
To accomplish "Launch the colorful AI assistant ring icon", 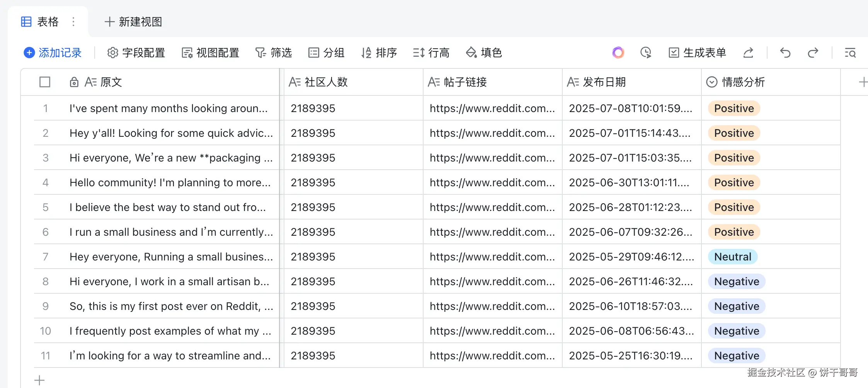I will click(x=618, y=53).
